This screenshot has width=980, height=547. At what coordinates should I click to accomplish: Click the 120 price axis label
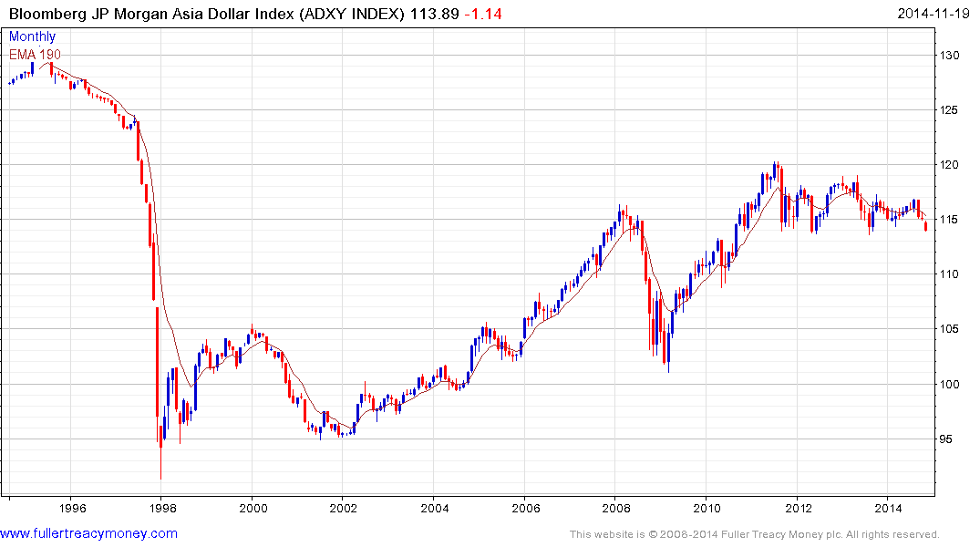click(x=950, y=165)
